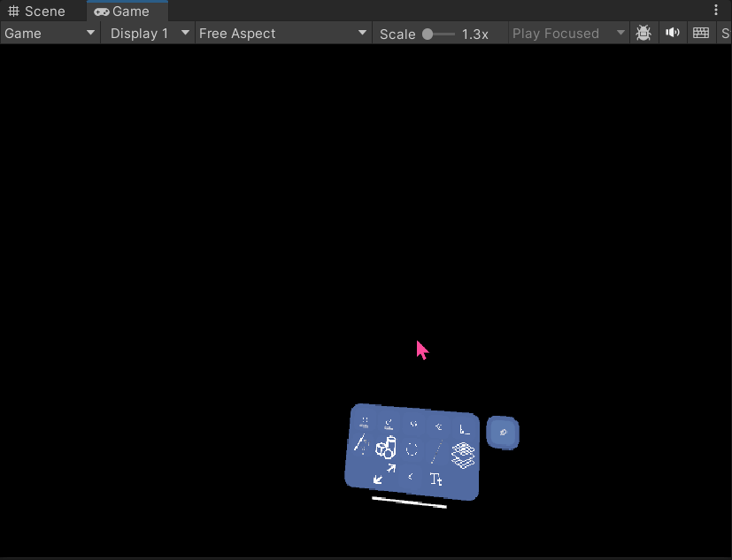The width and height of the screenshot is (732, 560).
Task: Open the Free Aspect resolution dropdown
Action: coord(283,34)
